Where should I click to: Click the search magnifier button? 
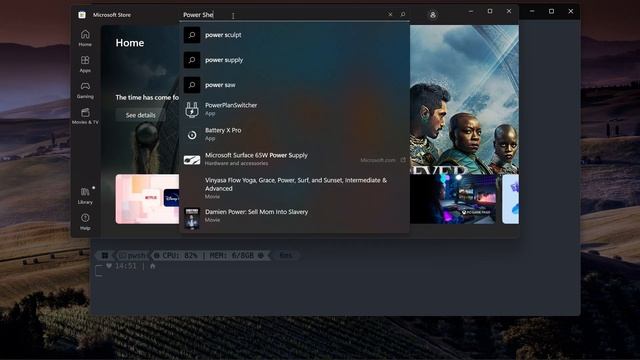click(403, 14)
